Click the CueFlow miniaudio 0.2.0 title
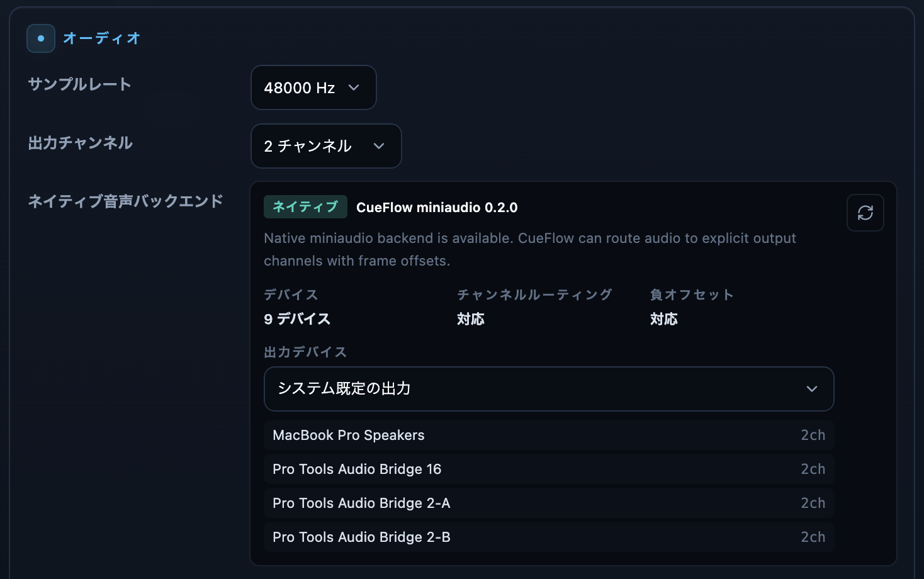 click(x=437, y=208)
